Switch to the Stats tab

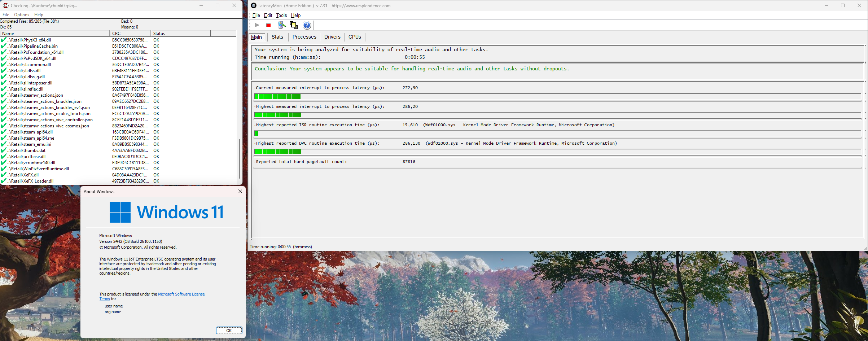pos(277,37)
